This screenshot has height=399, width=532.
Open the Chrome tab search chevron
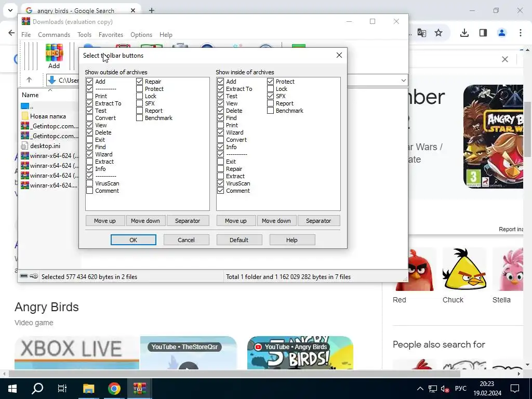(10, 10)
